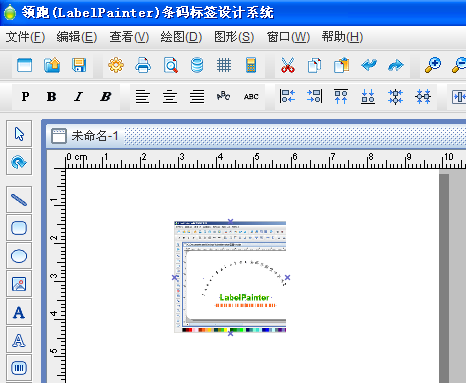
Task: Select the arrow pointer tool
Action: click(19, 134)
